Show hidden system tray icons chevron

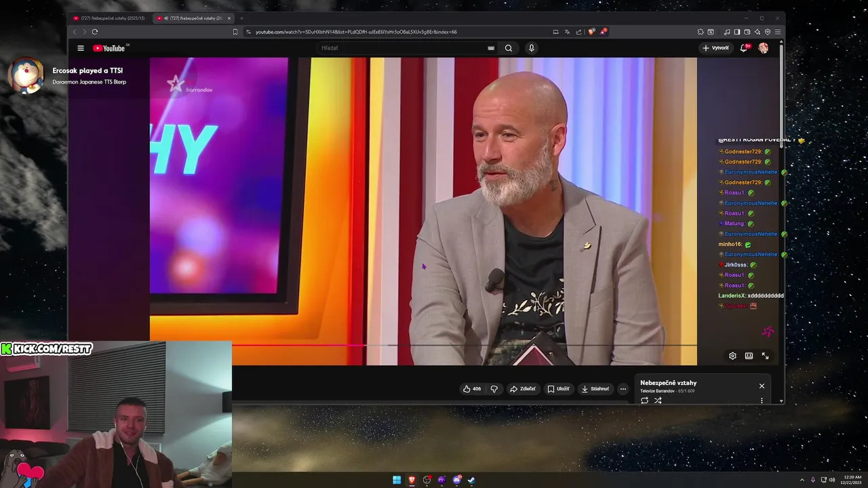pos(802,480)
